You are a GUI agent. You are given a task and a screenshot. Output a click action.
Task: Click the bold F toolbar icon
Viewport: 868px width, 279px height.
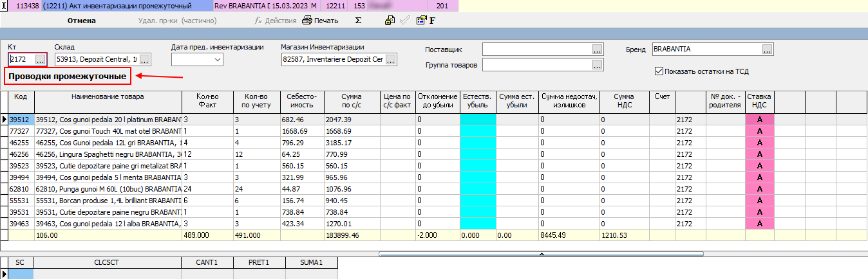point(433,21)
